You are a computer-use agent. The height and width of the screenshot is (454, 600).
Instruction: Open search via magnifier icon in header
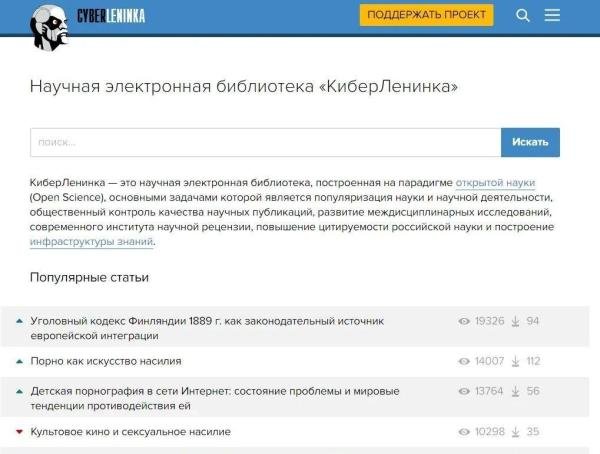point(522,16)
